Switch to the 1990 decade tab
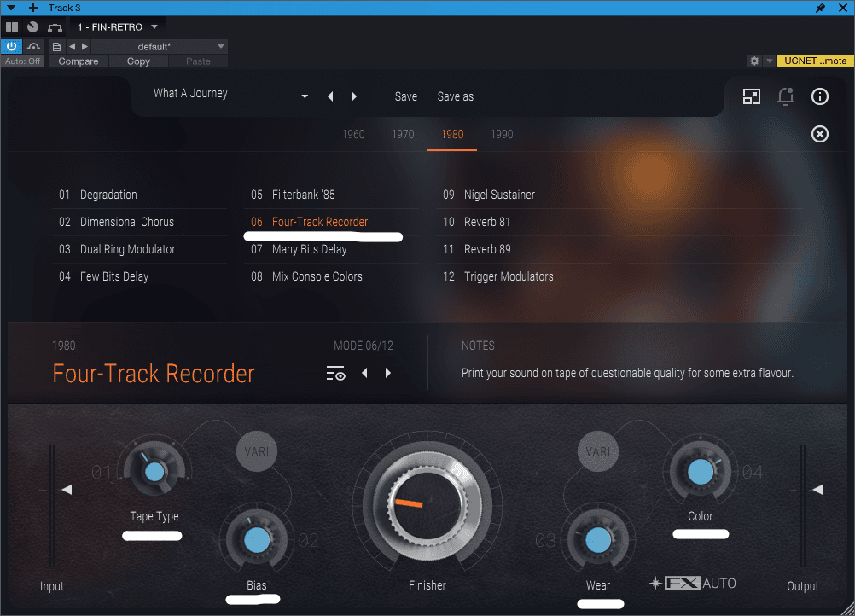 (x=502, y=134)
